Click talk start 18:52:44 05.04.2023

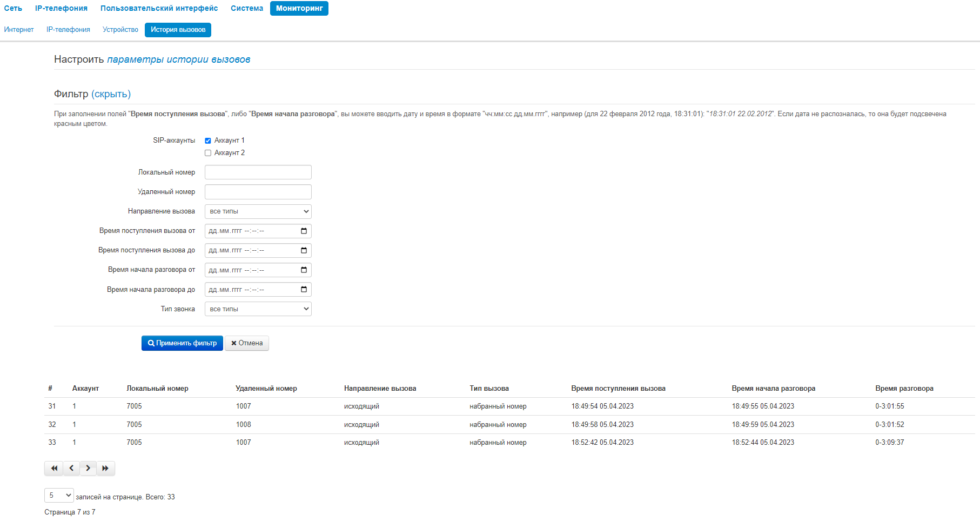763,443
